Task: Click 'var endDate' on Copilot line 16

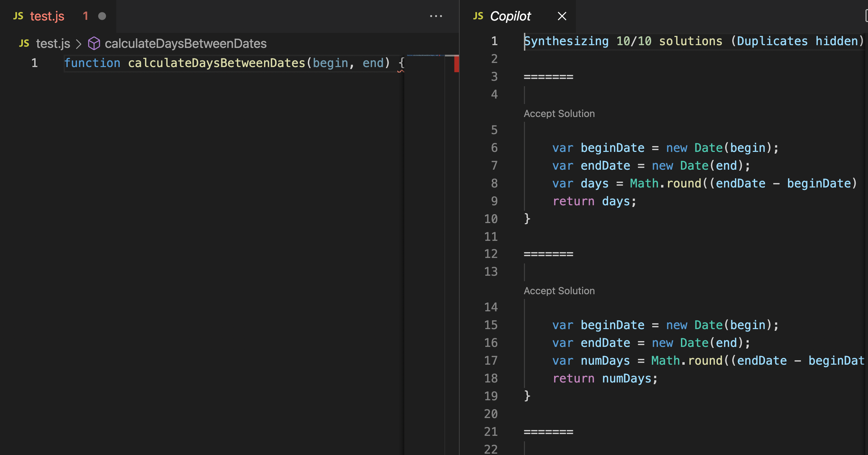Action: (591, 343)
